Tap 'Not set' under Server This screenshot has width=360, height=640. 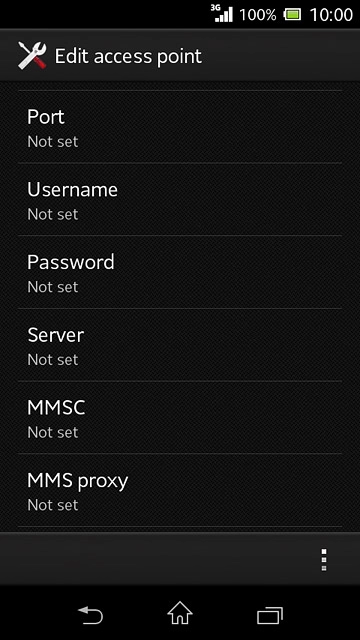(x=53, y=360)
